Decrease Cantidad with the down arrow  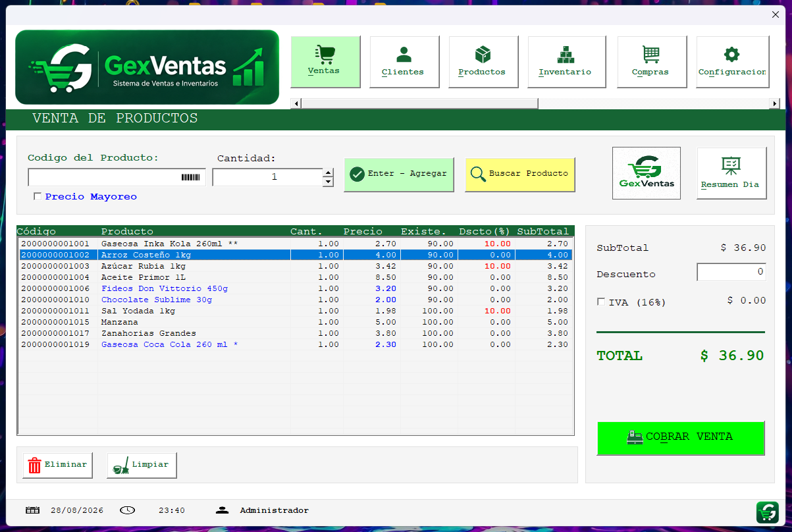[x=328, y=182]
